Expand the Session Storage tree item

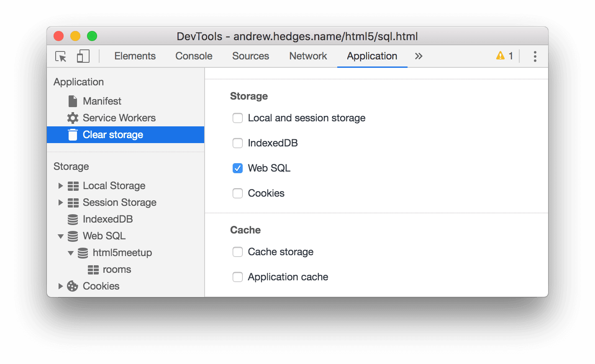tap(61, 202)
